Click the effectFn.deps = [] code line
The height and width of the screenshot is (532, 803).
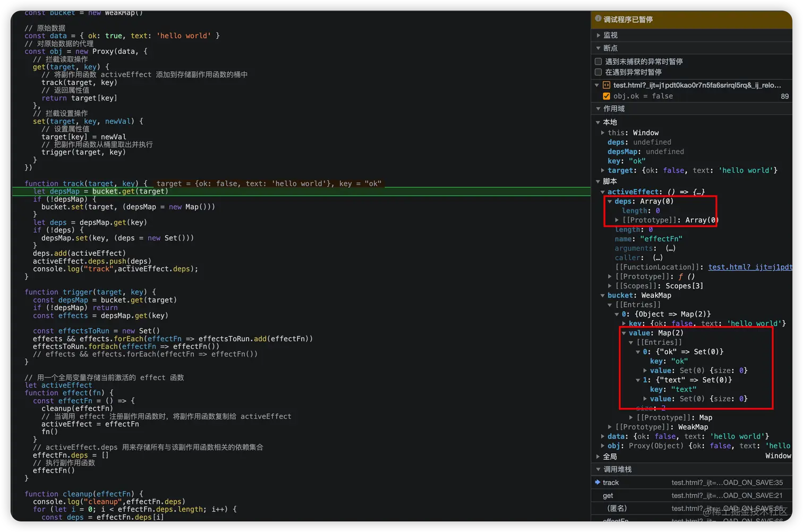click(x=71, y=455)
